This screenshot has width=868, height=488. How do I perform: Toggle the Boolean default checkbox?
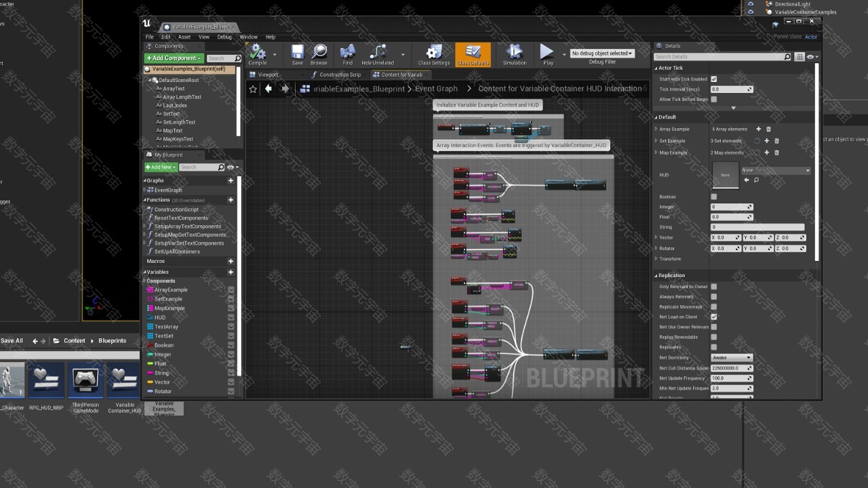tap(713, 197)
